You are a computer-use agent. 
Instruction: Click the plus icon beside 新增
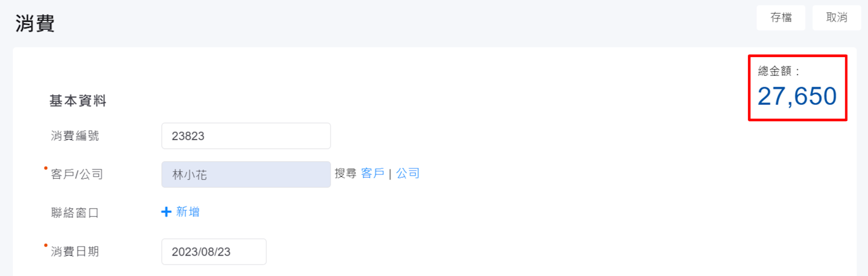[166, 212]
